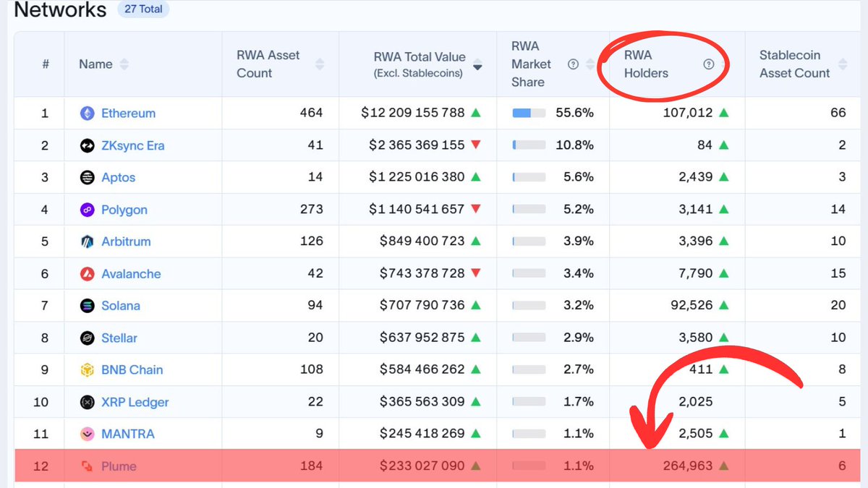Click Solana's holders count 92,526
Image resolution: width=868 pixels, height=488 pixels.
point(692,306)
